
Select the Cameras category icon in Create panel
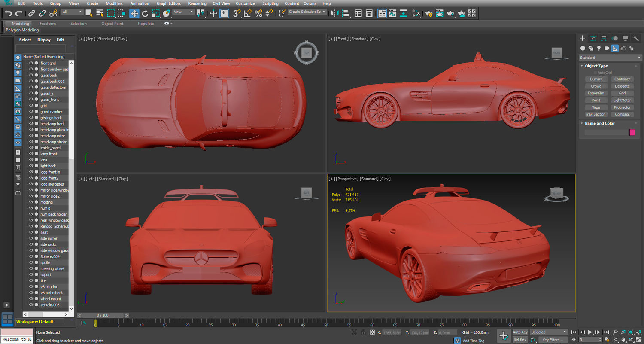(x=607, y=48)
